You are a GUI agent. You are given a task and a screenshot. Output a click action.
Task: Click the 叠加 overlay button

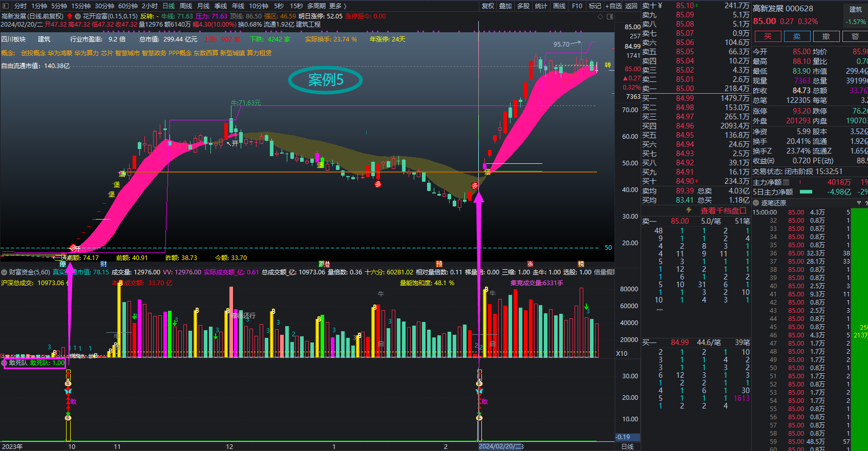(505, 6)
